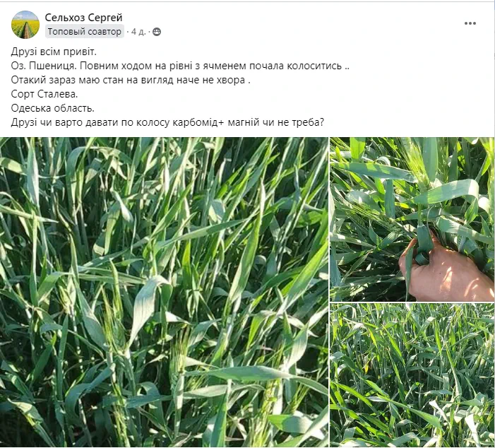Click the question line about карбомід+ магній
The height and width of the screenshot is (448, 495).
click(167, 122)
